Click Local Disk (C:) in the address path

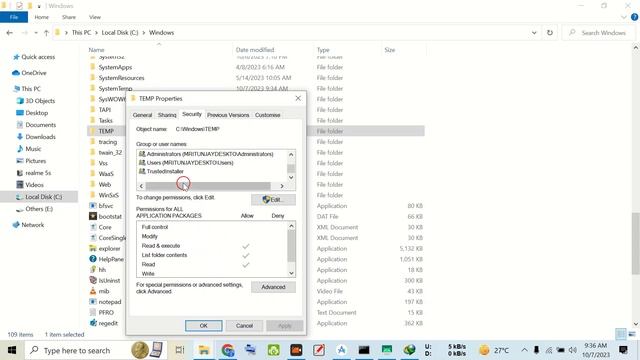coord(120,33)
